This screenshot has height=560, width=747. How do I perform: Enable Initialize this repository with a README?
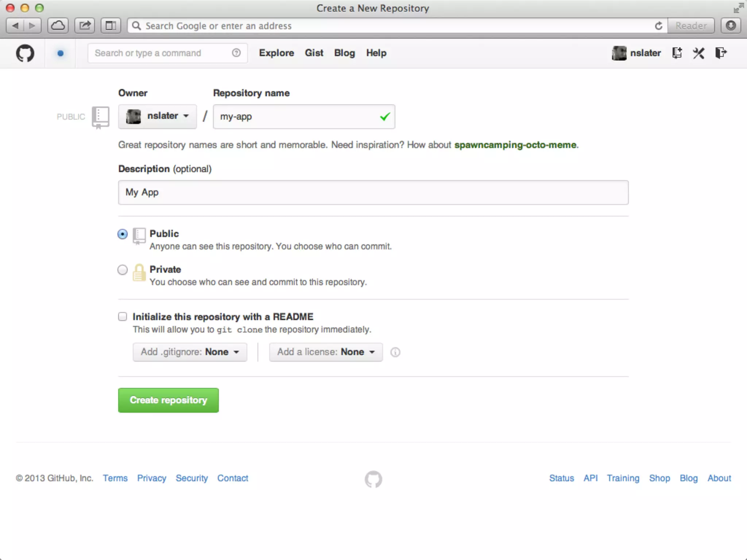coord(123,316)
